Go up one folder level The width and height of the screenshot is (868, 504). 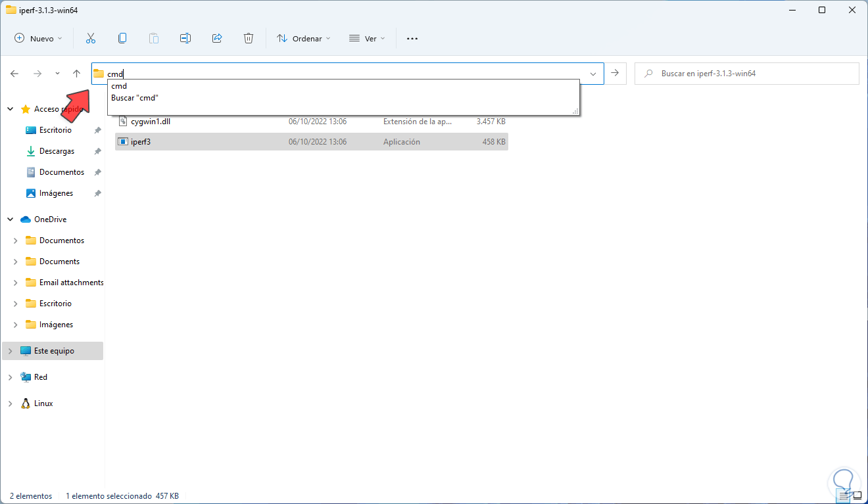point(76,74)
